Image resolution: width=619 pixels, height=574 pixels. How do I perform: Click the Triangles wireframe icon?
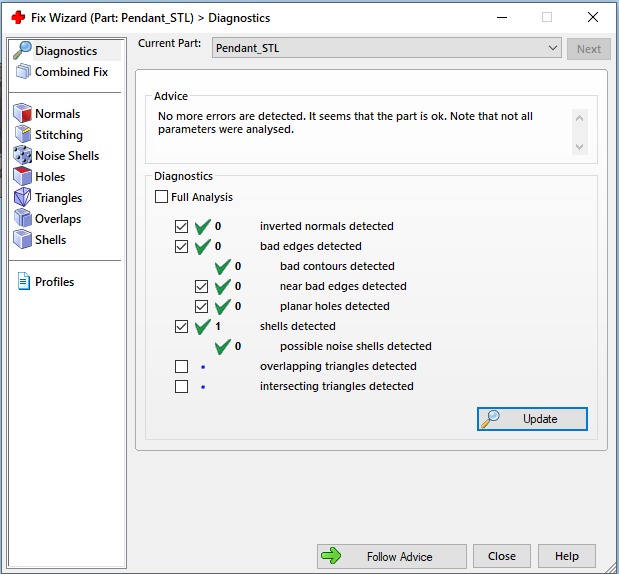coord(23,197)
